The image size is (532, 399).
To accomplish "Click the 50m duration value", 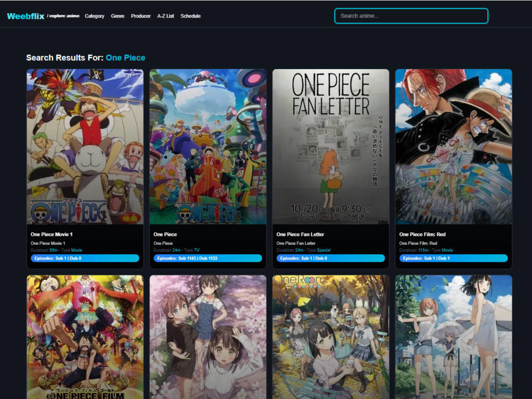I will pos(54,250).
